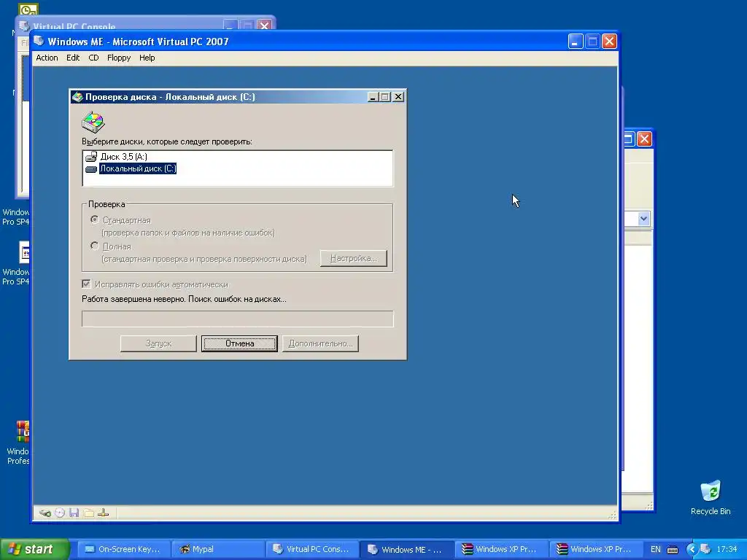Click the taskbar clock showing 17:34
747x560 pixels.
727,550
